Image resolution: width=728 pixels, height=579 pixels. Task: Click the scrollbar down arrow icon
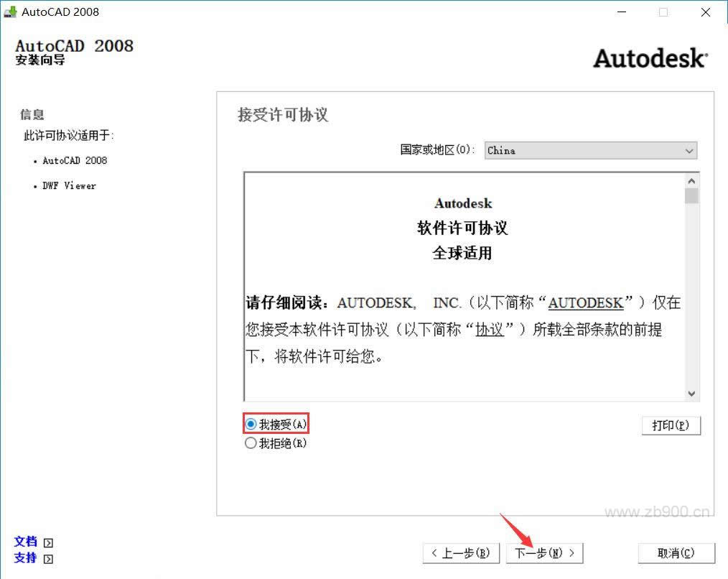(x=691, y=394)
